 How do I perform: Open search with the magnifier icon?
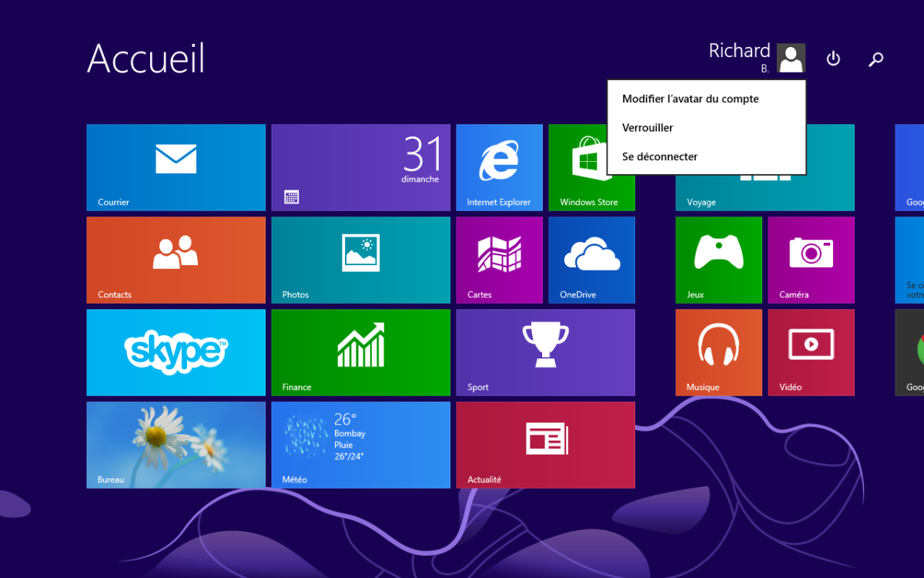pyautogui.click(x=875, y=59)
